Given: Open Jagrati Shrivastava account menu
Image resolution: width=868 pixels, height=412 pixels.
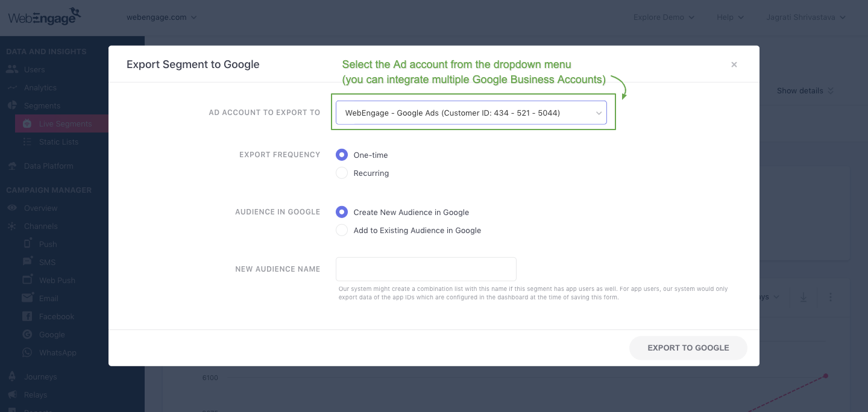Looking at the screenshot, I should click(x=806, y=17).
